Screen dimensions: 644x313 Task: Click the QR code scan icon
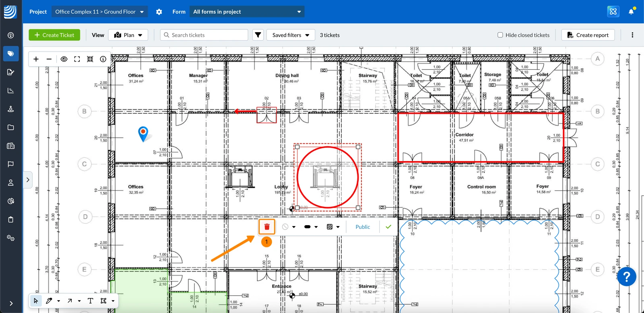(x=90, y=59)
